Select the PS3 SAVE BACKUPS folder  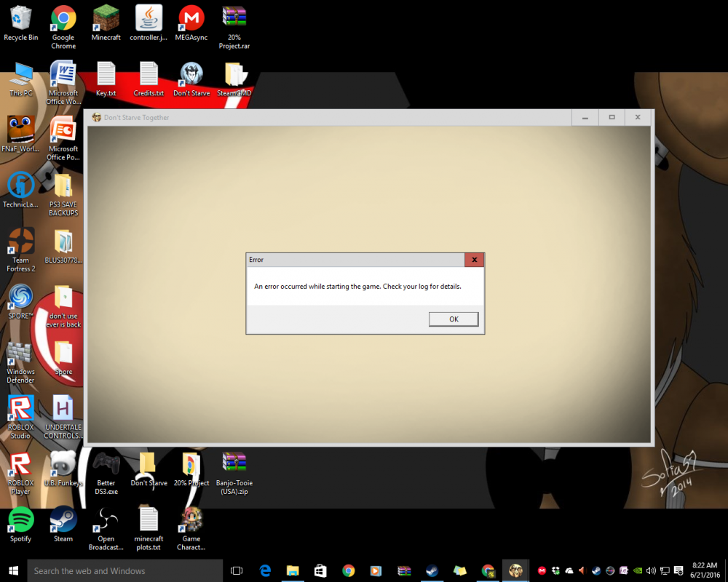coord(63,195)
